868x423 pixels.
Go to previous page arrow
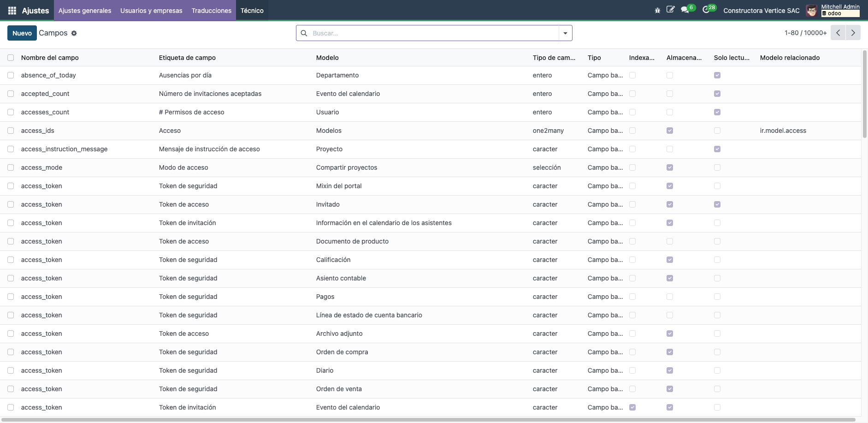838,33
